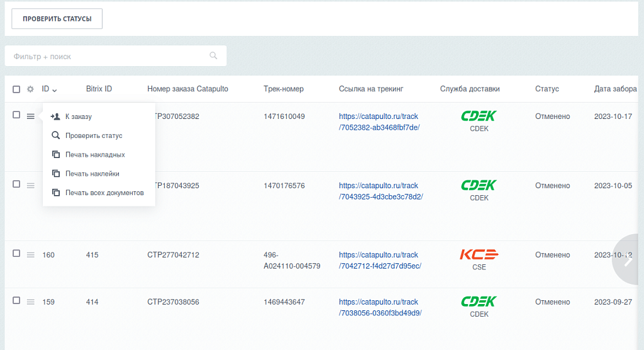Click the search magnifier icon in filter
Viewport: 644px width, 350px height.
pos(214,56)
